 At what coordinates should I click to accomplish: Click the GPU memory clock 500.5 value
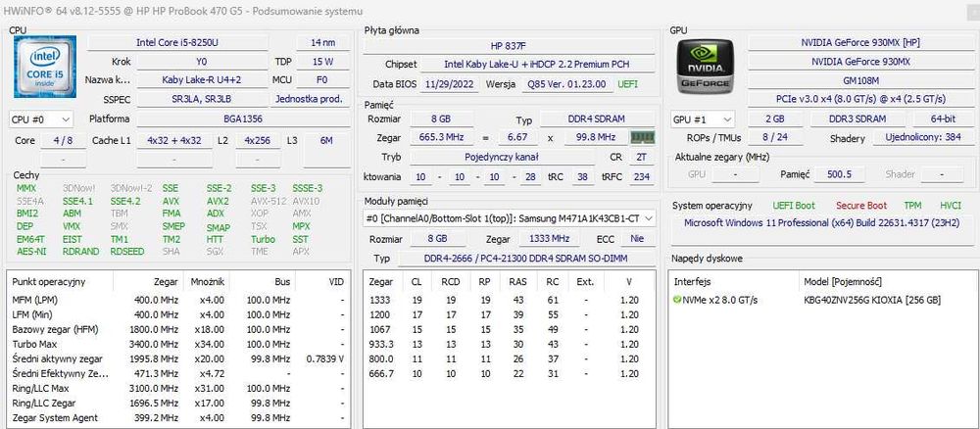pos(839,175)
